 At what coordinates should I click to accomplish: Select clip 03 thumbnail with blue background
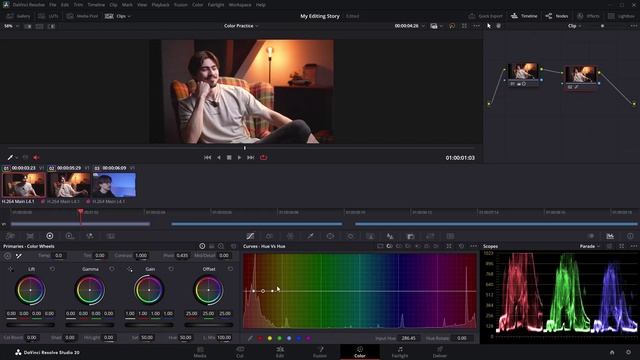114,184
